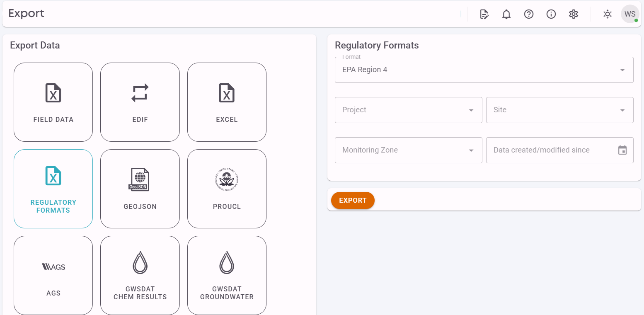Click the help question mark icon
The width and height of the screenshot is (644, 315).
click(529, 14)
